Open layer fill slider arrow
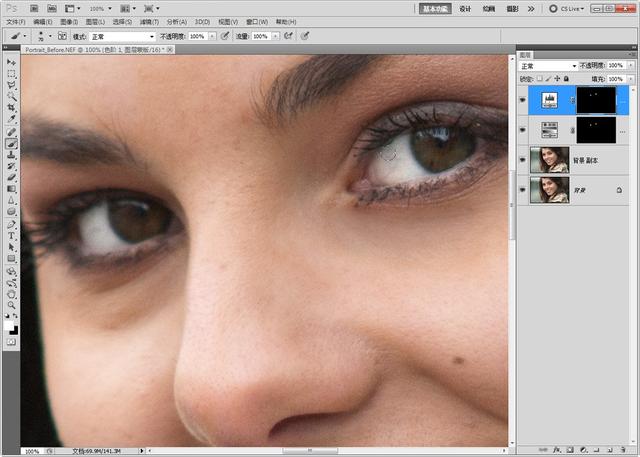 pos(631,79)
